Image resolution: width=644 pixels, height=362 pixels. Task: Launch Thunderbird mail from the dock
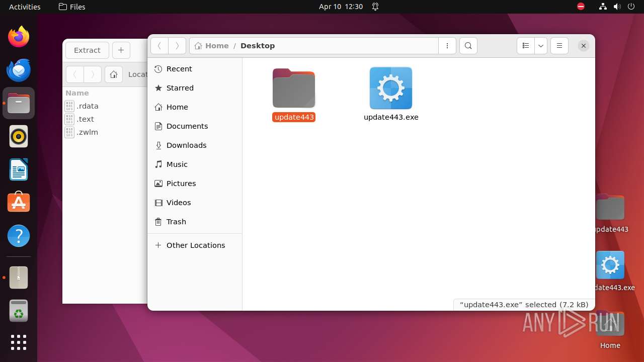pyautogui.click(x=19, y=70)
